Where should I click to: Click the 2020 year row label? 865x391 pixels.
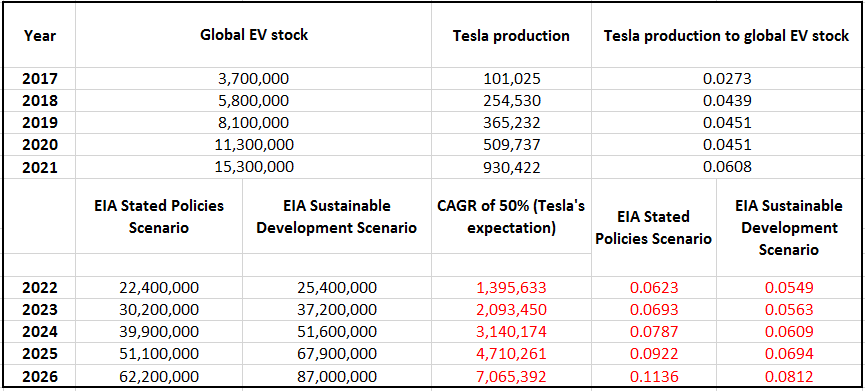click(x=39, y=145)
